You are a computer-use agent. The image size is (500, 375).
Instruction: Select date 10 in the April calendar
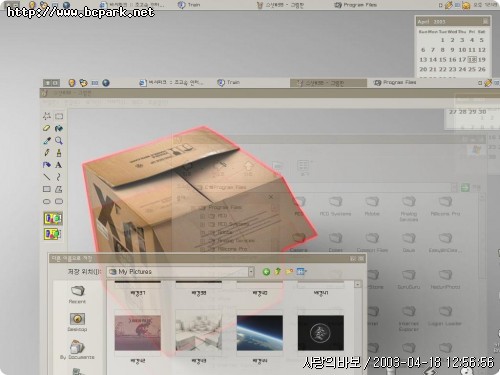(462, 50)
